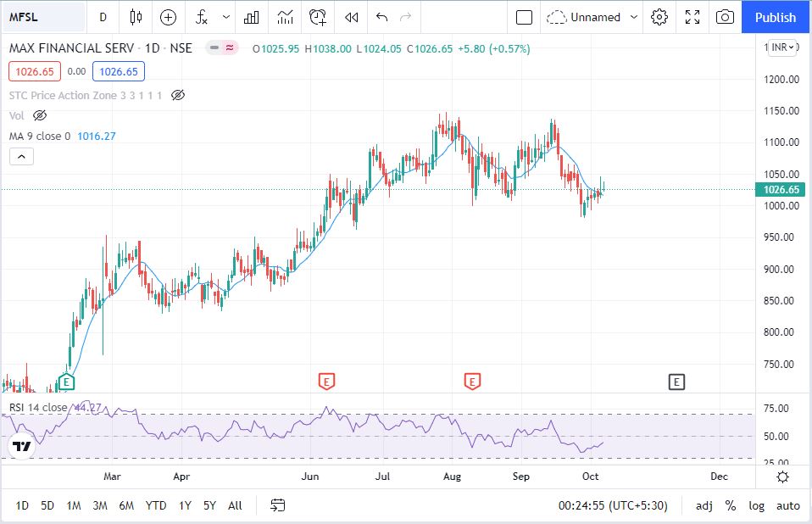Show the STC Price Action Zone indicator
This screenshot has width=812, height=524.
pos(178,95)
